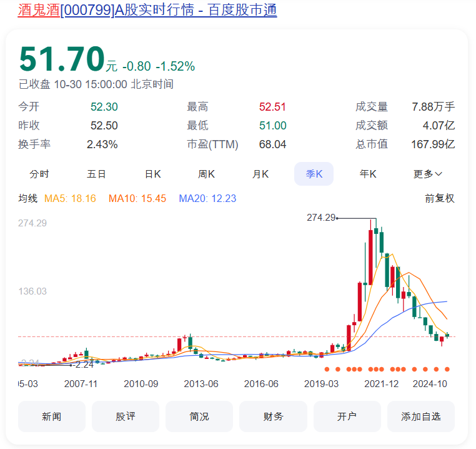This screenshot has width=476, height=449.
Task: Switch to 周K chart tab
Action: click(x=206, y=174)
